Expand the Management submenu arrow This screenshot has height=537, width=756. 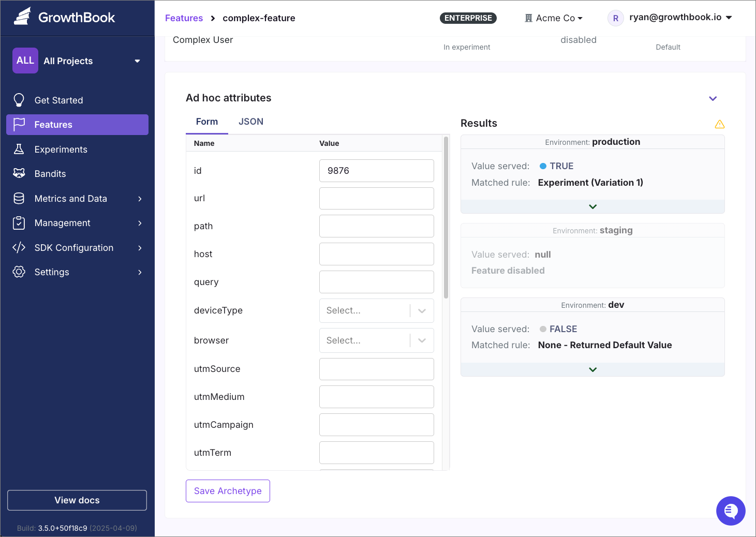click(x=140, y=223)
